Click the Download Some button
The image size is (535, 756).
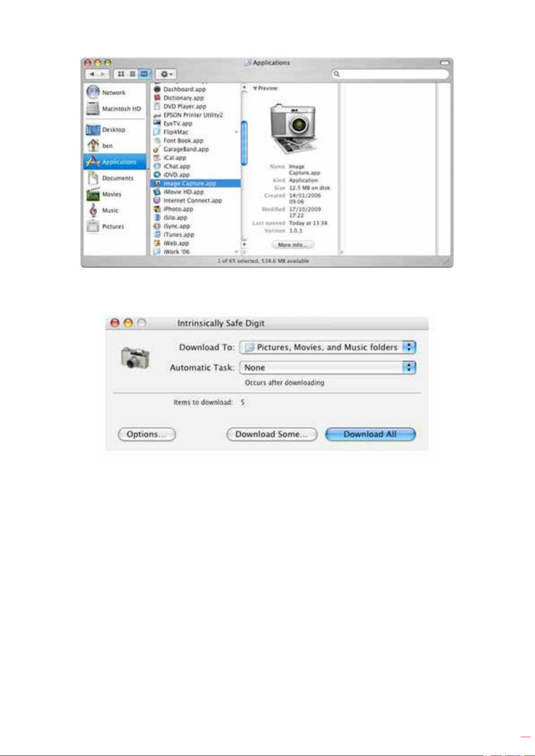272,434
